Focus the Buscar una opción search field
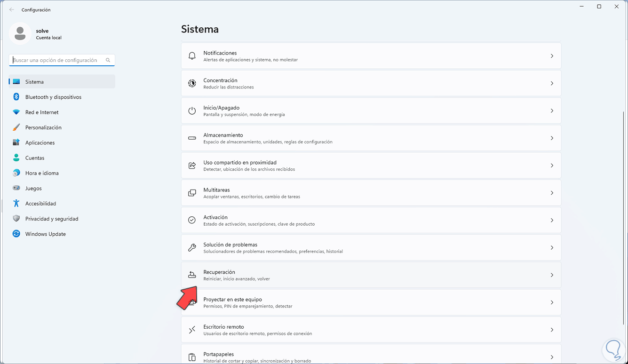 [x=56, y=60]
